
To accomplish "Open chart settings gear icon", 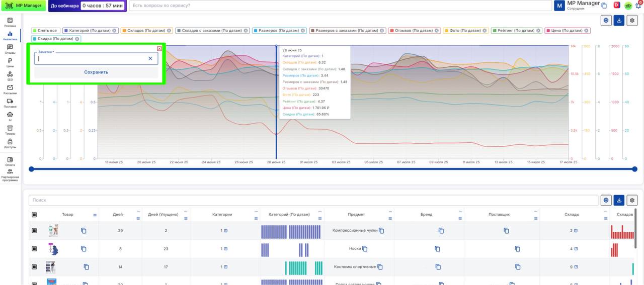I will click(x=632, y=20).
